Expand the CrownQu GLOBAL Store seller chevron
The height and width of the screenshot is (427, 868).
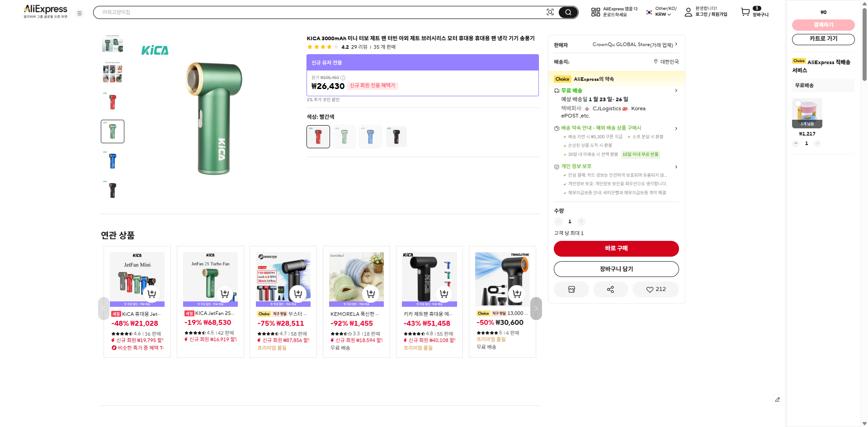coord(676,44)
